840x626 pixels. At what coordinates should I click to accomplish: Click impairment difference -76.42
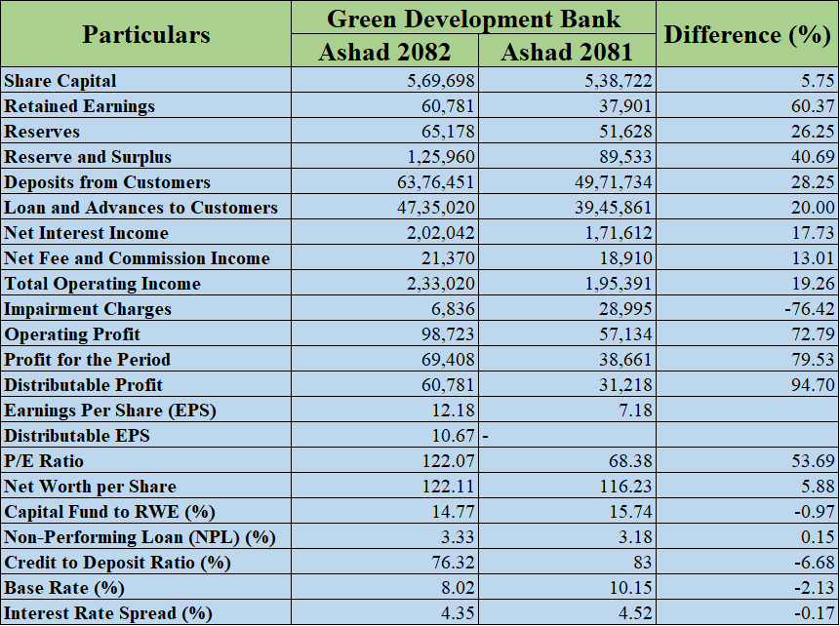click(809, 309)
